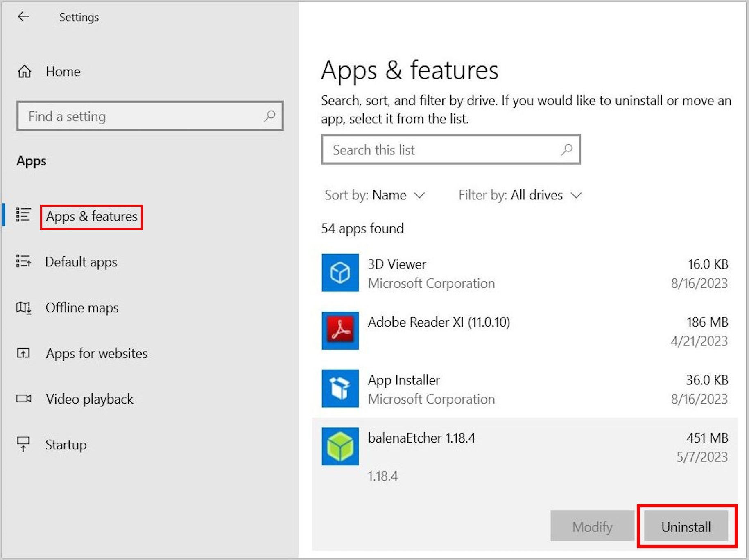749x560 pixels.
Task: Click the greyed Modify button
Action: pos(592,526)
